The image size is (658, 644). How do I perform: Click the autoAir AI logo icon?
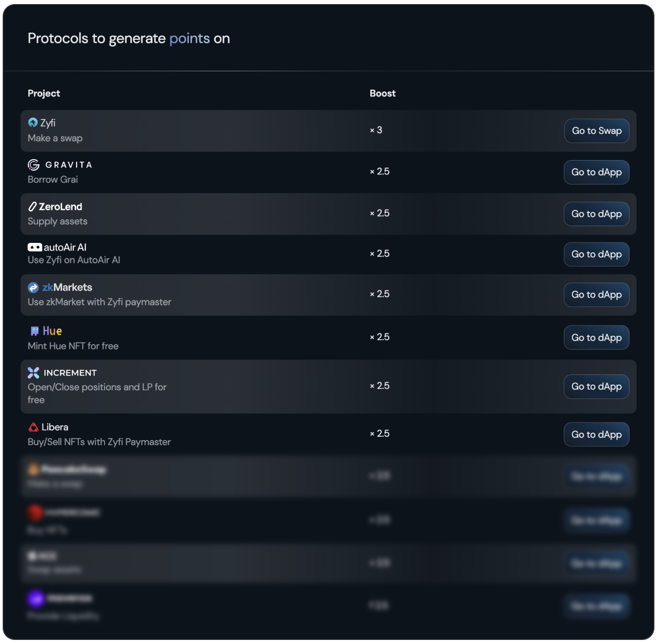coord(34,247)
